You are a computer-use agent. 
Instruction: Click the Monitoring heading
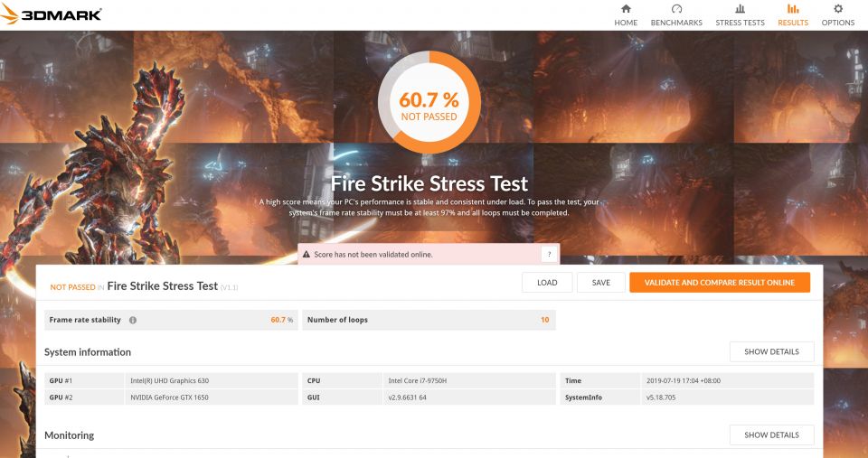(70, 435)
